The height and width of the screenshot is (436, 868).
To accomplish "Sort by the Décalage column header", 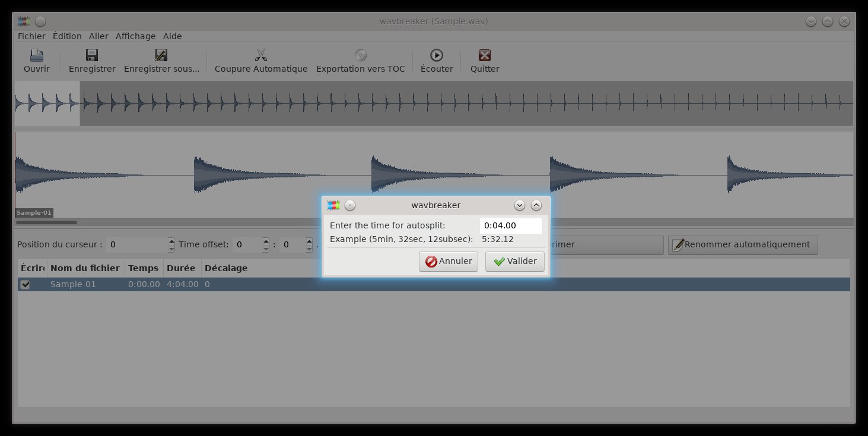I will pos(226,268).
